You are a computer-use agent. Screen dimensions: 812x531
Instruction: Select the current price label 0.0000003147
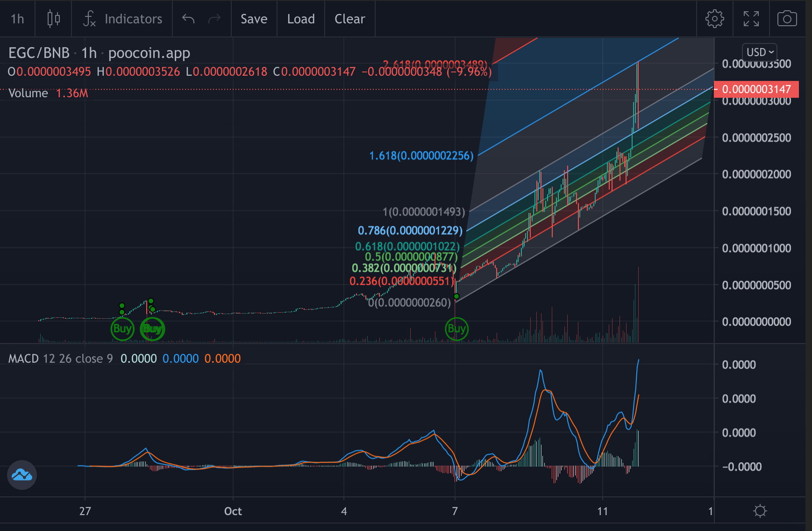click(756, 89)
